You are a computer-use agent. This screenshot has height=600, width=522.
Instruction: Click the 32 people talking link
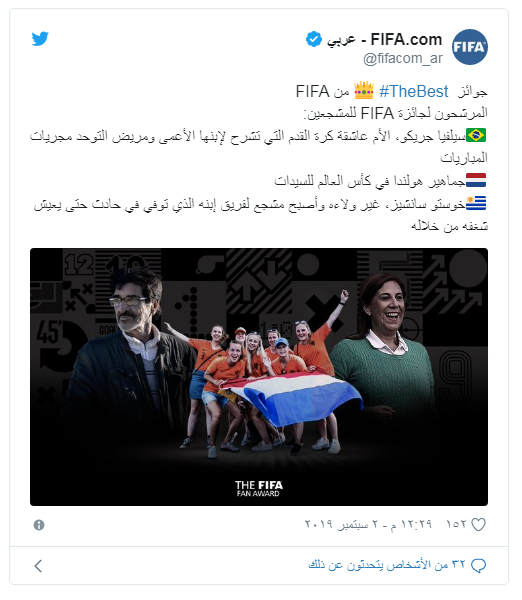(x=387, y=565)
